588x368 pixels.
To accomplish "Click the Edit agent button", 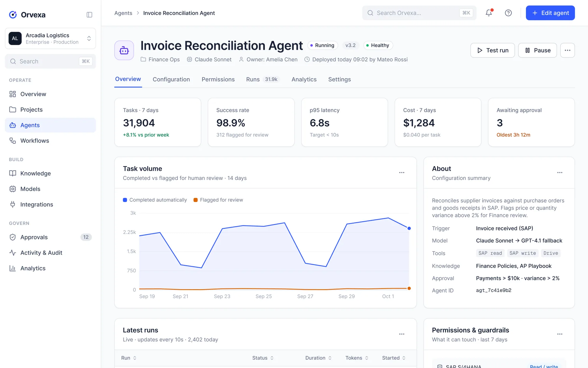I will click(550, 13).
